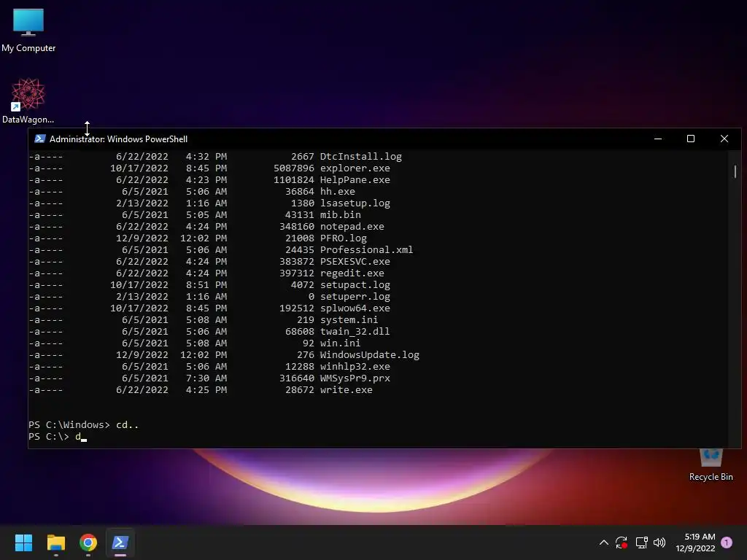Open the Windows Start menu
Screen dimensions: 747x560
pyautogui.click(x=23, y=542)
